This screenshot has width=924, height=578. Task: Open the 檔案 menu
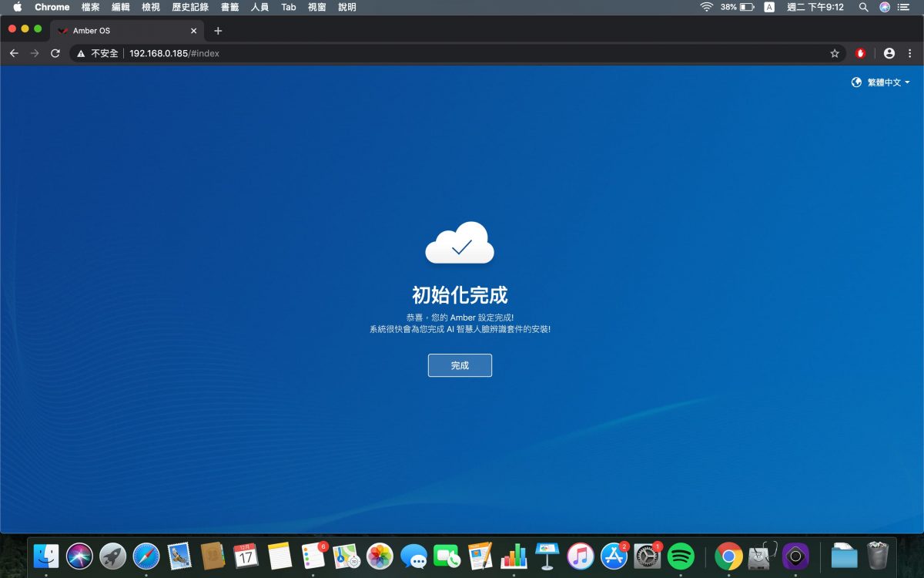(x=91, y=7)
